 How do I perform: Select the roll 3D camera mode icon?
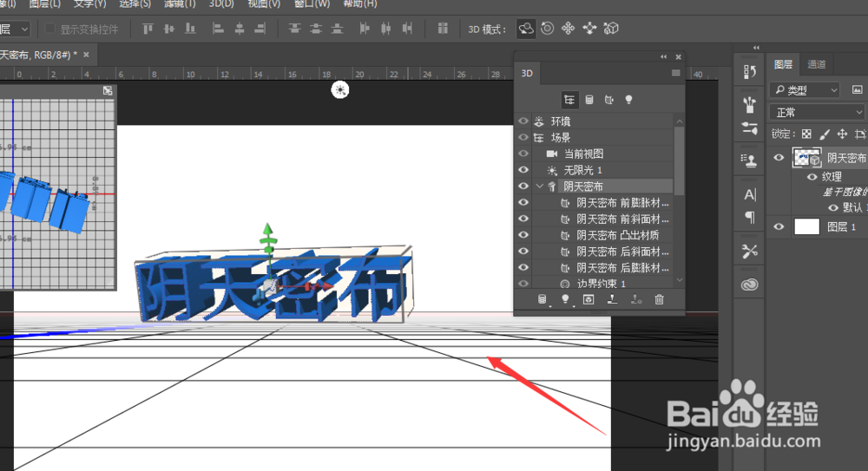click(547, 29)
